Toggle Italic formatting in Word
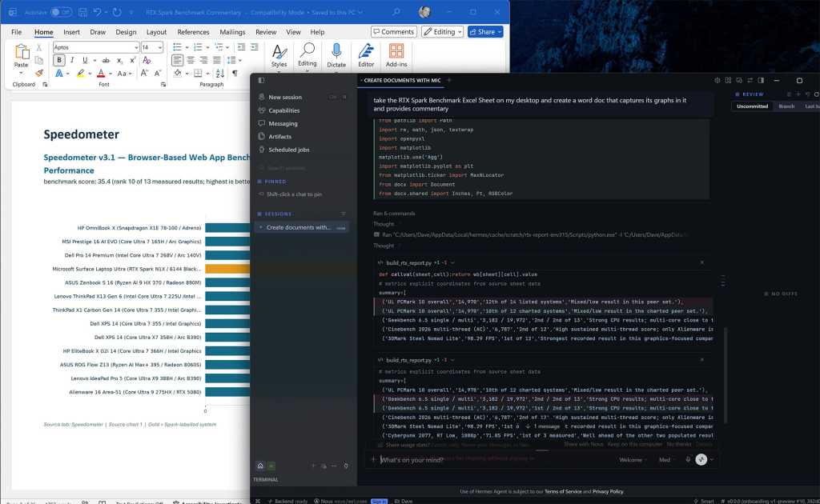Image resolution: width=820 pixels, height=504 pixels. click(x=72, y=60)
